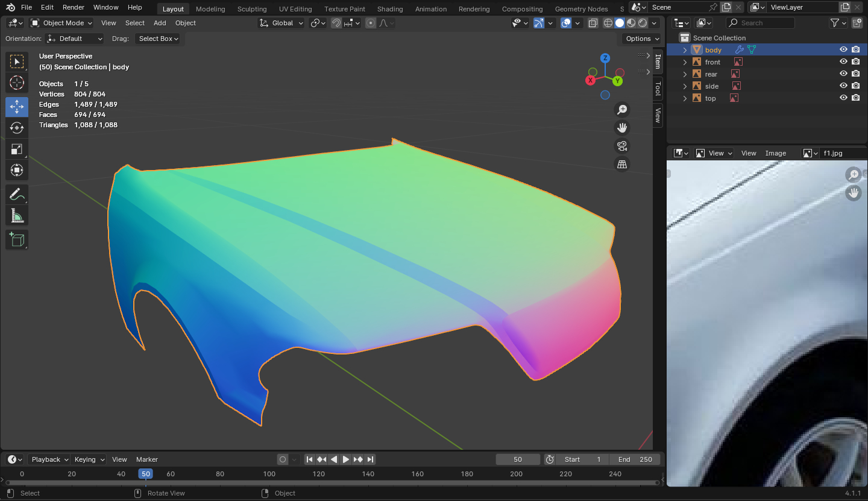Open the viewport Select menu
868x501 pixels.
[x=135, y=23]
